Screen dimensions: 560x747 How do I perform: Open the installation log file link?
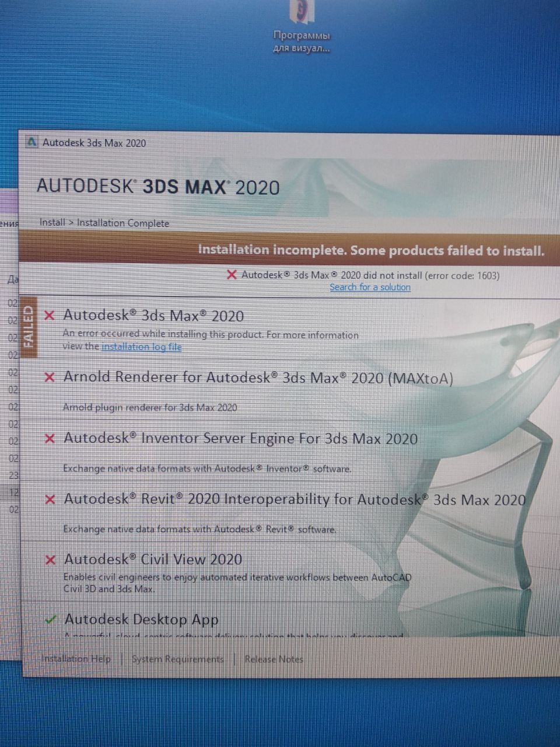pos(142,347)
